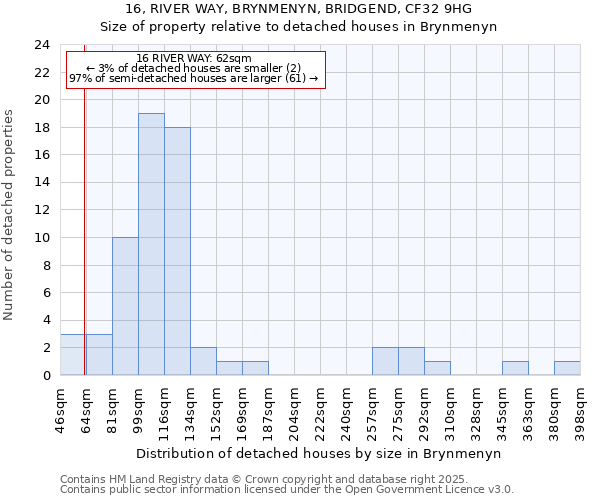Click the histogram bar of height 18 at 116sqm
This screenshot has width=600, height=500.
pos(178,251)
